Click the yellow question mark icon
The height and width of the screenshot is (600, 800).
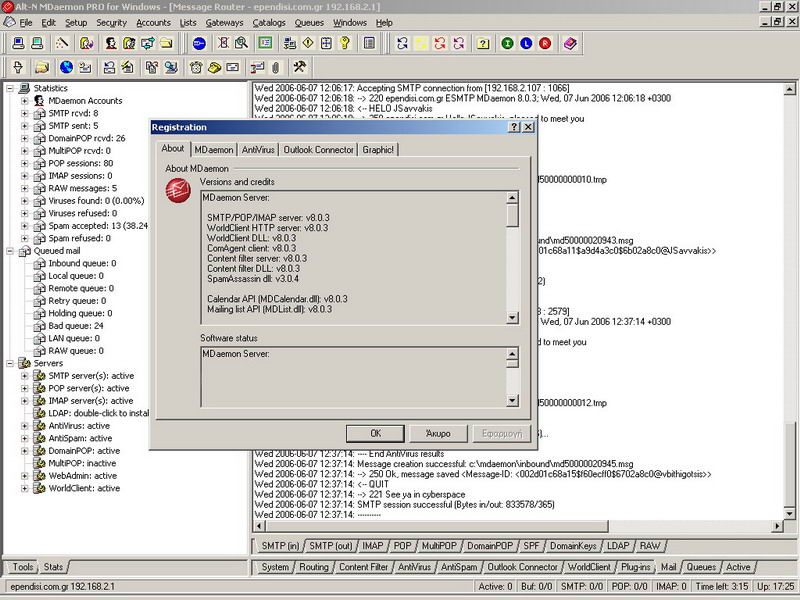[x=483, y=43]
